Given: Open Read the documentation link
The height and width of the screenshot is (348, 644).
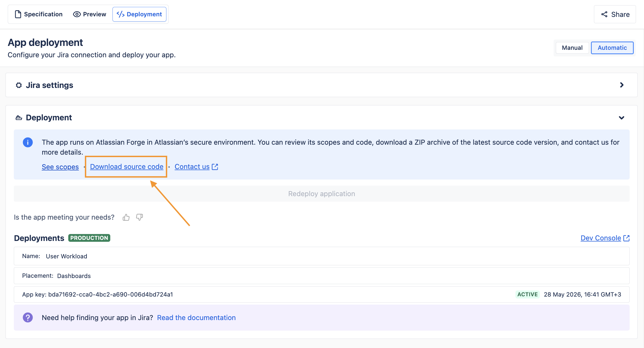Looking at the screenshot, I should (196, 318).
